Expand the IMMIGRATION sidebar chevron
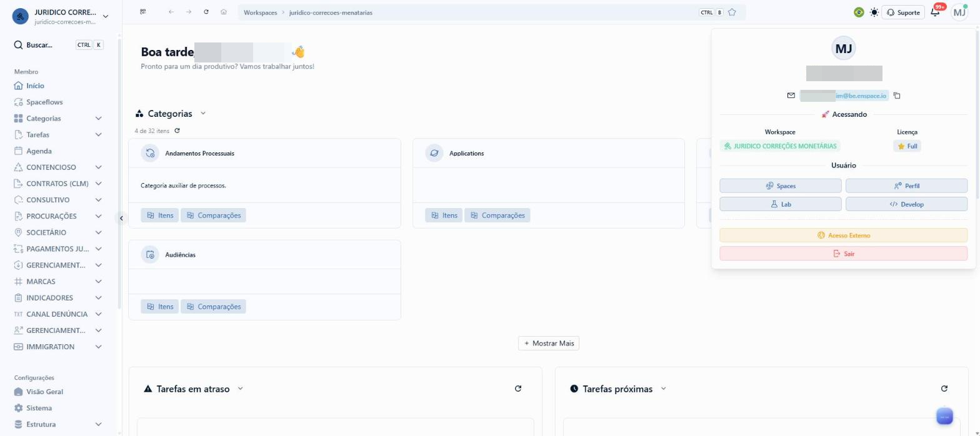Viewport: 980px width, 436px height. click(x=98, y=347)
